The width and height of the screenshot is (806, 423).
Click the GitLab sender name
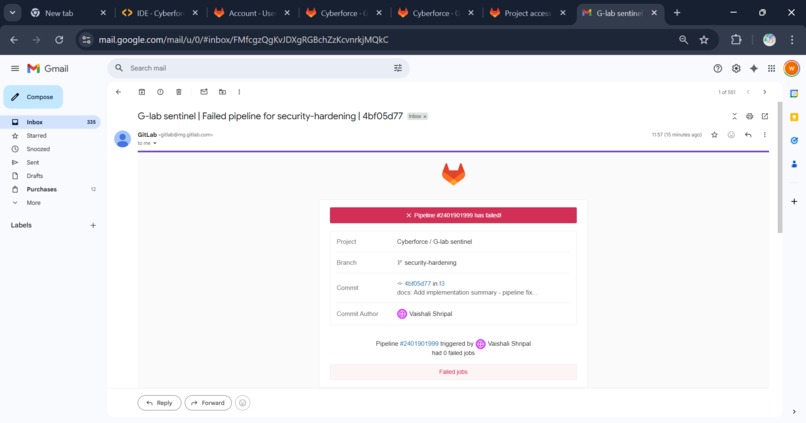tap(147, 135)
